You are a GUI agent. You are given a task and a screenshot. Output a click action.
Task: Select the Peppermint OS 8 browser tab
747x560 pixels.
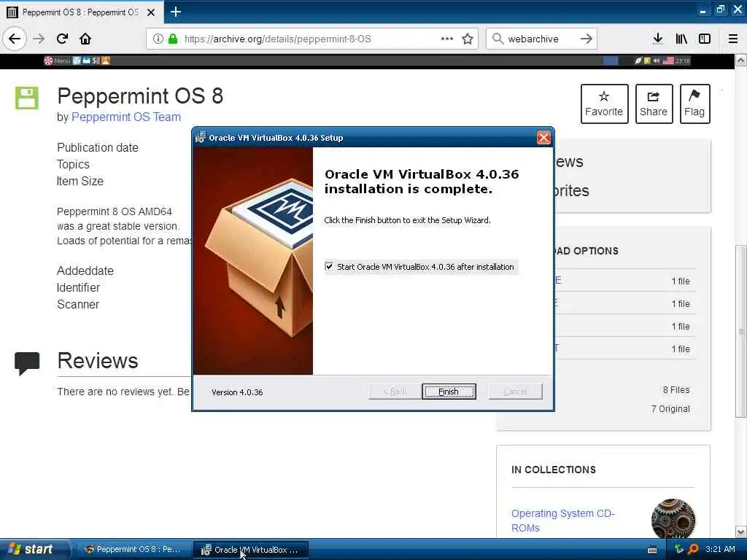[81, 12]
